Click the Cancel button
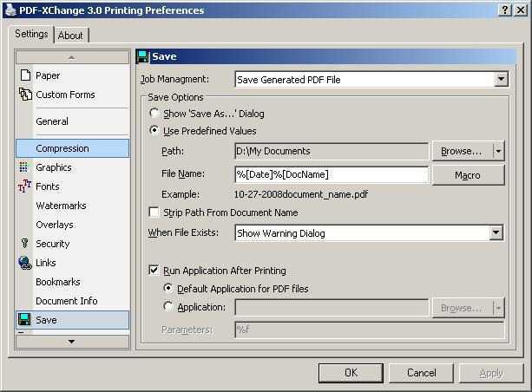This screenshot has width=532, height=392. coord(422,373)
